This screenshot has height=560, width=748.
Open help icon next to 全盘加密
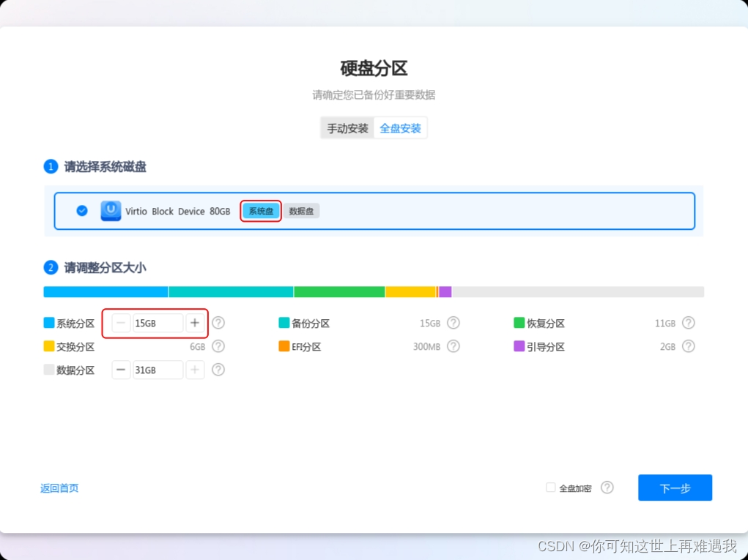pyautogui.click(x=607, y=488)
